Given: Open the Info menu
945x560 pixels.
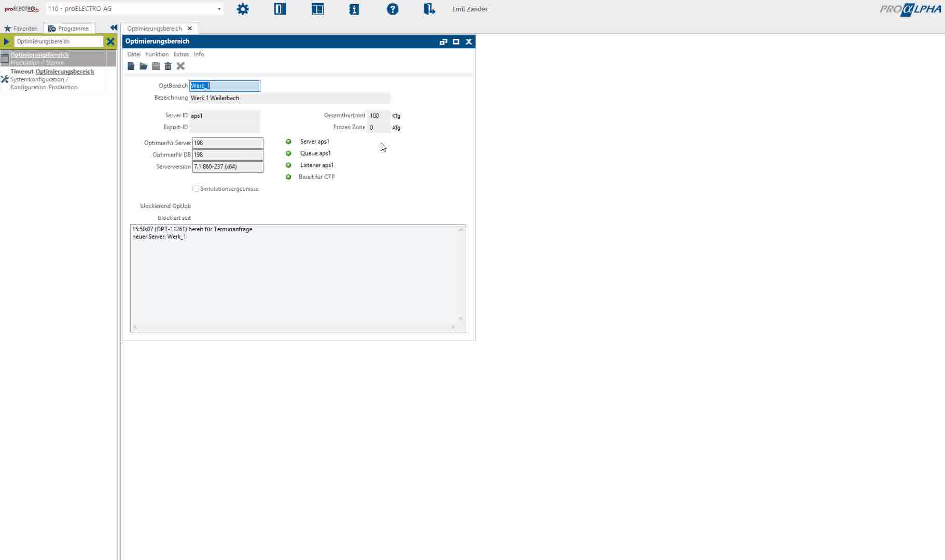Looking at the screenshot, I should point(199,54).
